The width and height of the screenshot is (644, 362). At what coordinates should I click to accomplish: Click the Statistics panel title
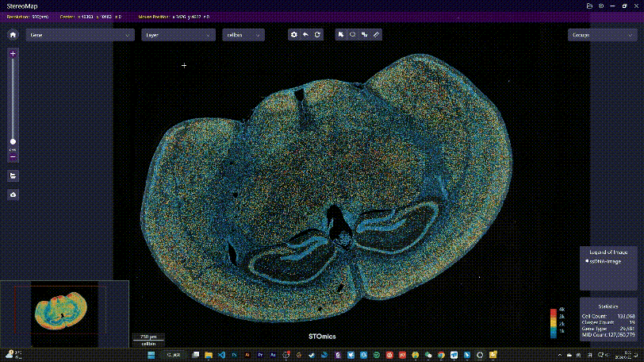[x=608, y=306]
